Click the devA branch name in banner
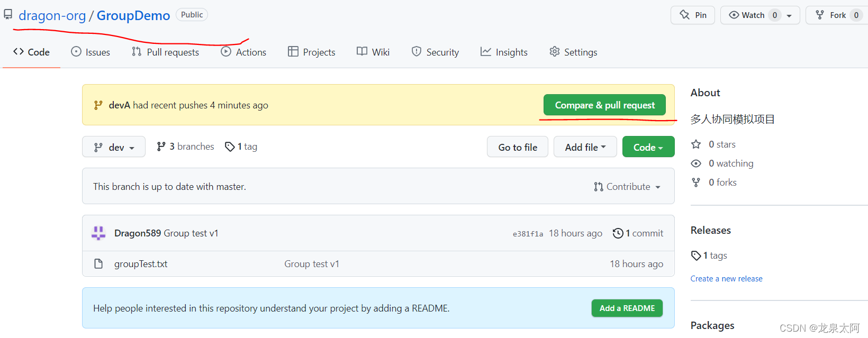This screenshot has width=868, height=338. coord(120,105)
